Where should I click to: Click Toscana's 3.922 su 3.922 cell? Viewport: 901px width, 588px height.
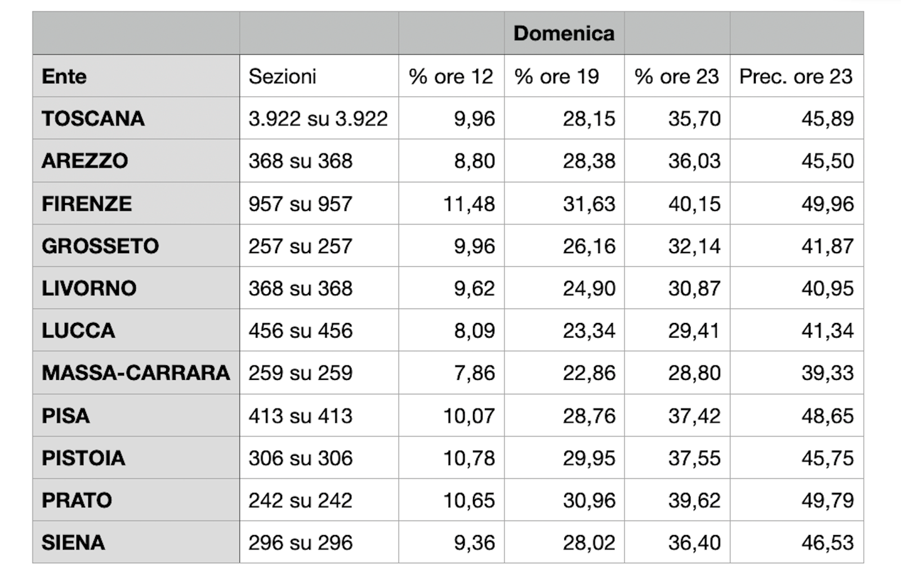click(318, 119)
